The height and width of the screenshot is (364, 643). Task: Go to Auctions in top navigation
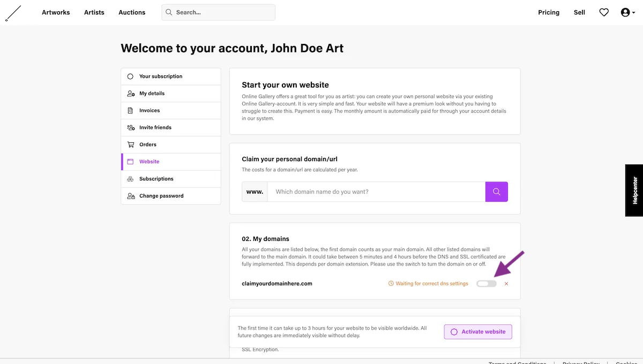coord(132,12)
